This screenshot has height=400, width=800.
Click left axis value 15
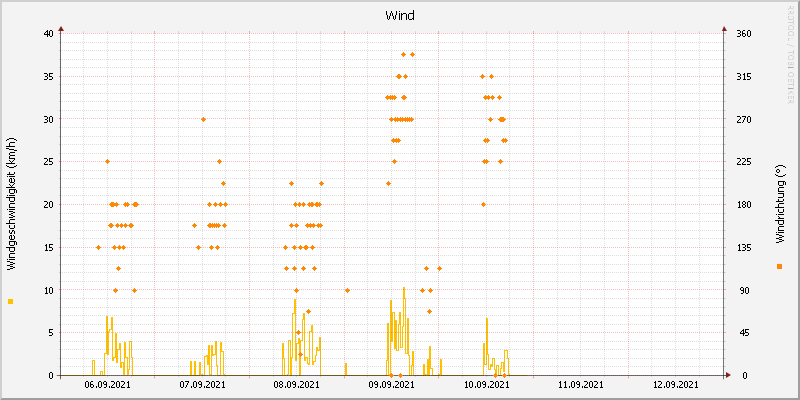tap(48, 247)
